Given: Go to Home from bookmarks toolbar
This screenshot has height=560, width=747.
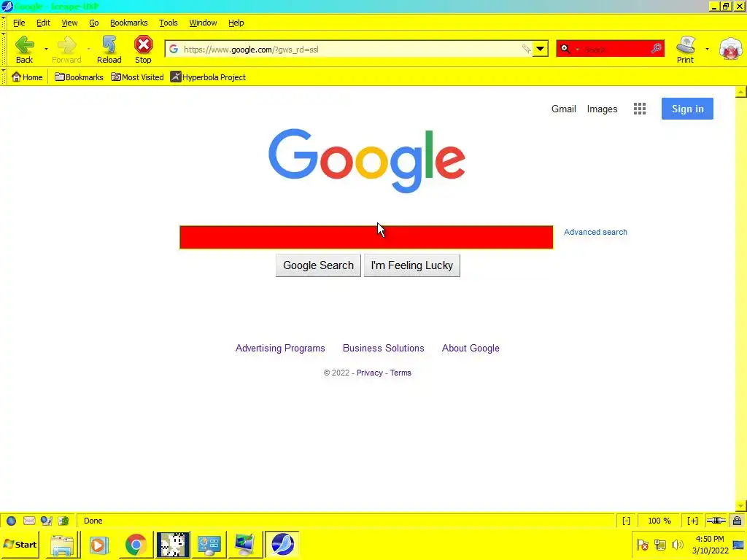Looking at the screenshot, I should tap(27, 77).
